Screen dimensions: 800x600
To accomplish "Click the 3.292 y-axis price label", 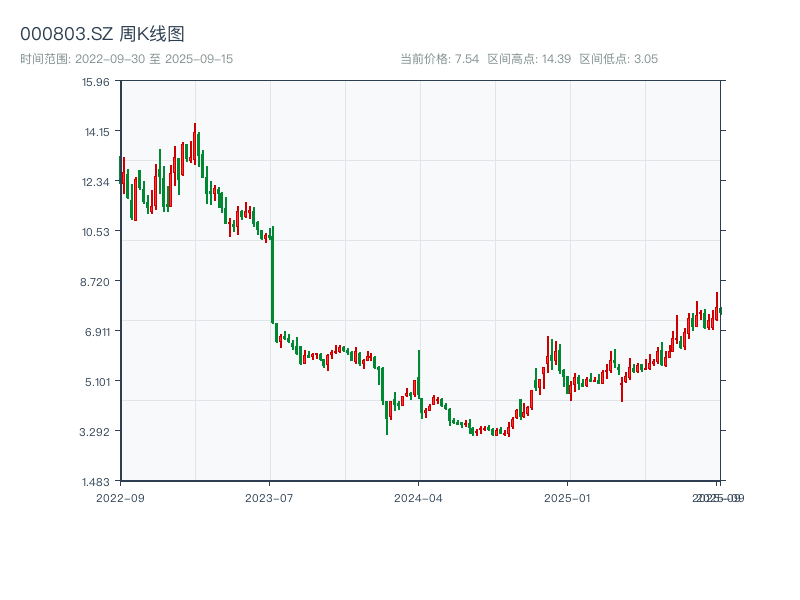I will [x=96, y=431].
